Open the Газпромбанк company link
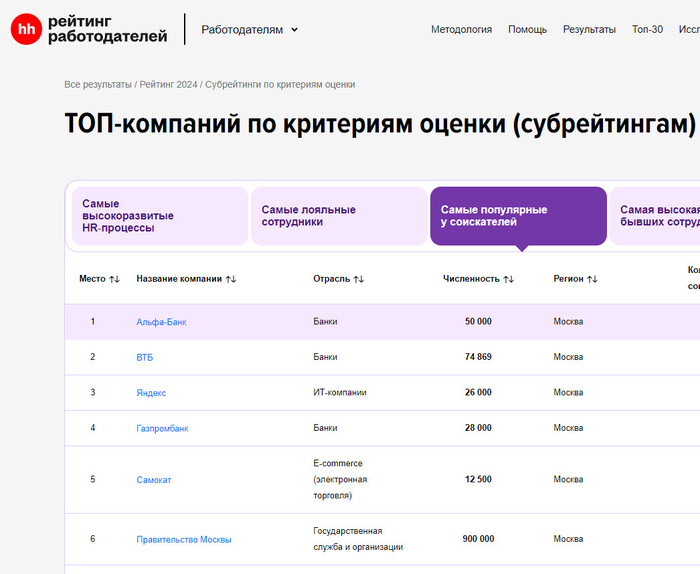The width and height of the screenshot is (700, 574). click(162, 428)
